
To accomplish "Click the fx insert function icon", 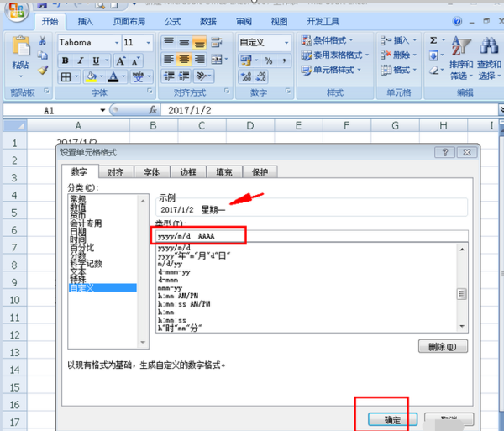I will pos(153,110).
